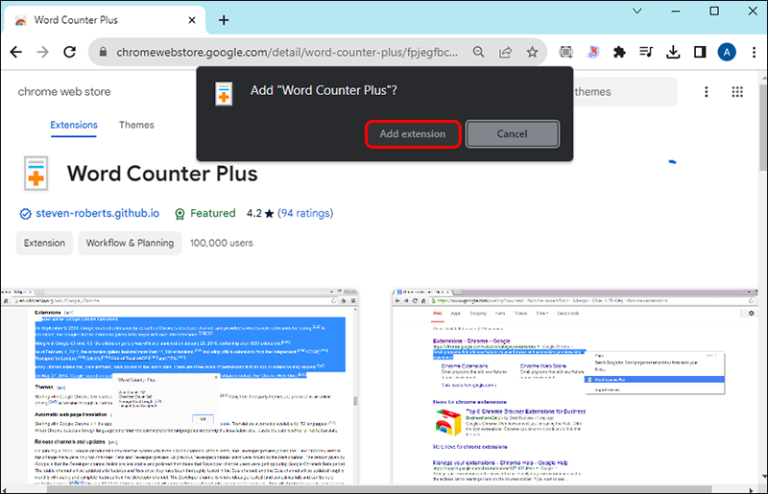Click the Word Counter Plus heading

[162, 173]
